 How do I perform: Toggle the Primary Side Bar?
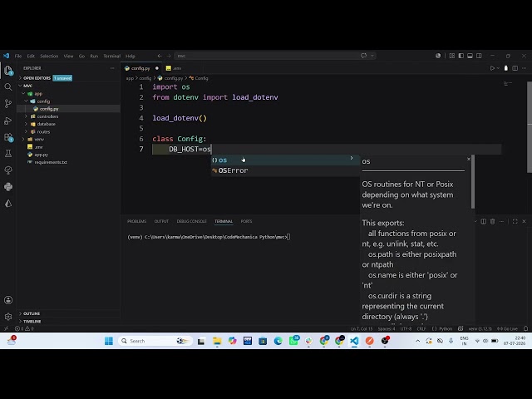(x=461, y=56)
